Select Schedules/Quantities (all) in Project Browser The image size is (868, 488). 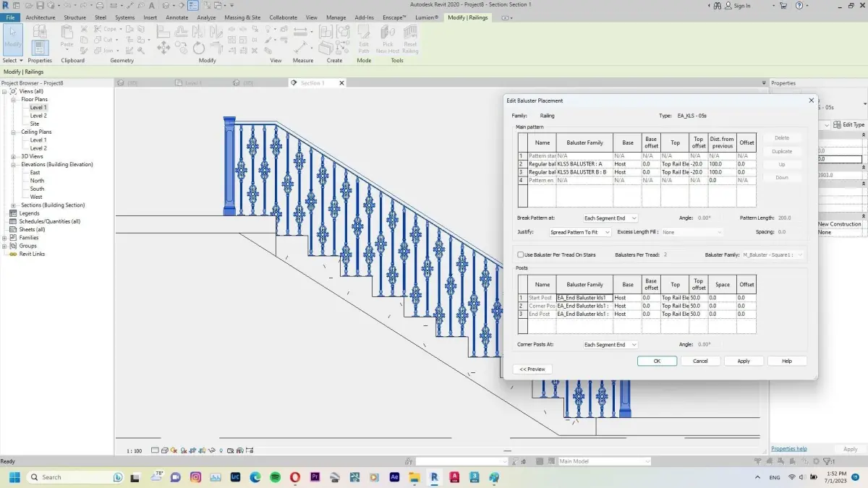click(50, 221)
